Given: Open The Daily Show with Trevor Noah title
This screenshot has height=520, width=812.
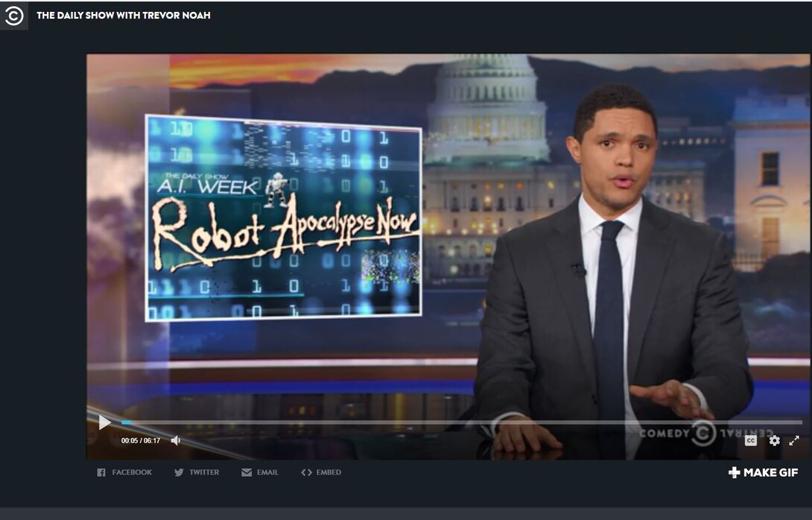Looking at the screenshot, I should (x=124, y=16).
